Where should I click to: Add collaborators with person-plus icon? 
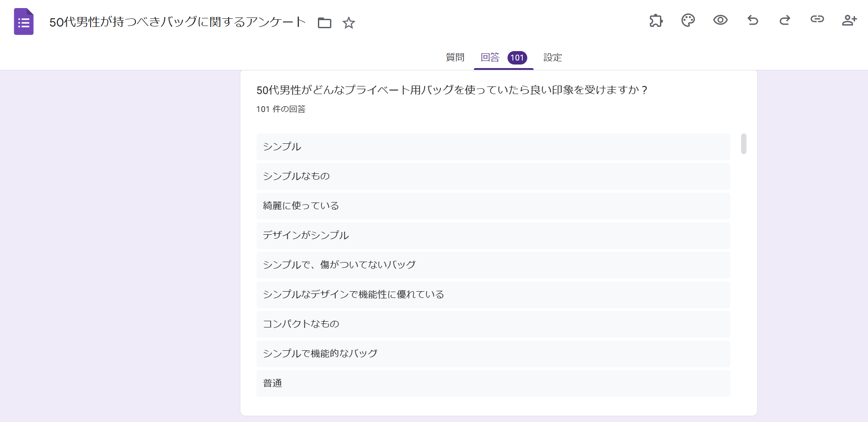(x=850, y=20)
